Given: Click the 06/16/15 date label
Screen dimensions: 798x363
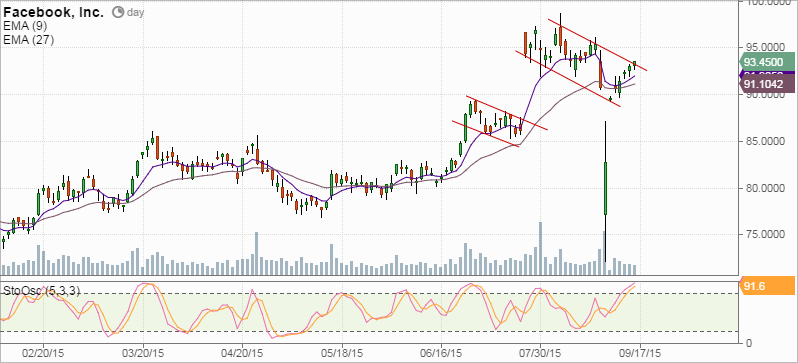Looking at the screenshot, I should [441, 353].
